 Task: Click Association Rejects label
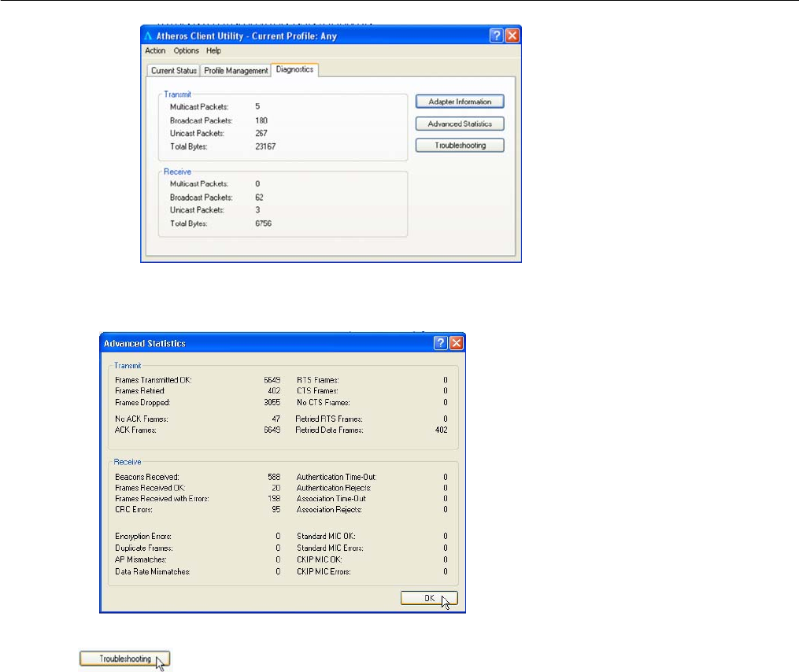tap(329, 509)
